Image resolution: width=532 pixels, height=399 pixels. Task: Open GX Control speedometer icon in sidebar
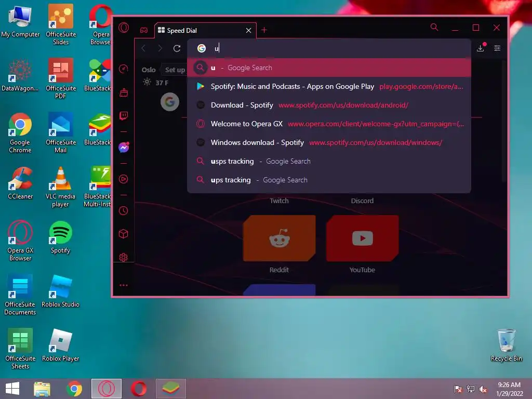tap(124, 69)
